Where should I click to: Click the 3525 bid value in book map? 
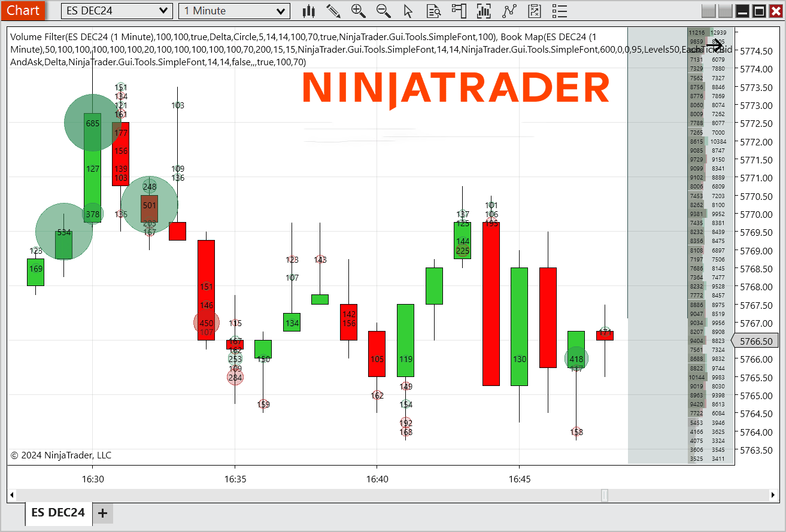[x=697, y=459]
